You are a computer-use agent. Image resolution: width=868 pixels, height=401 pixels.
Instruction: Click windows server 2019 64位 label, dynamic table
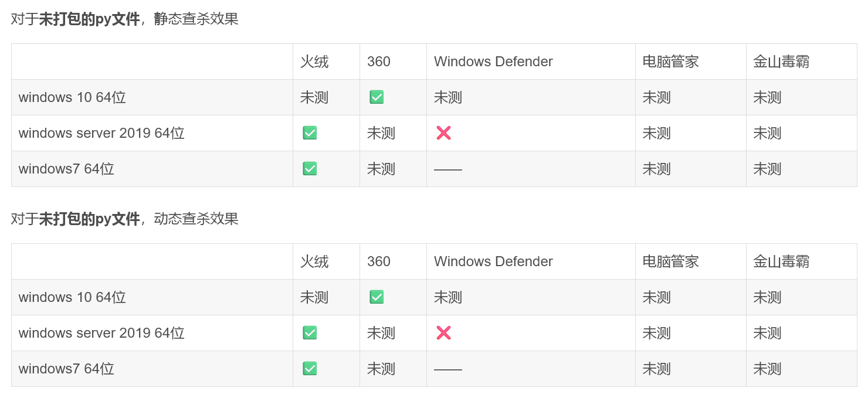click(x=101, y=333)
